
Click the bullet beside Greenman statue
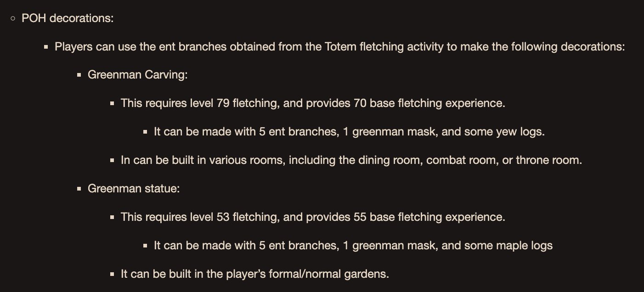point(79,189)
